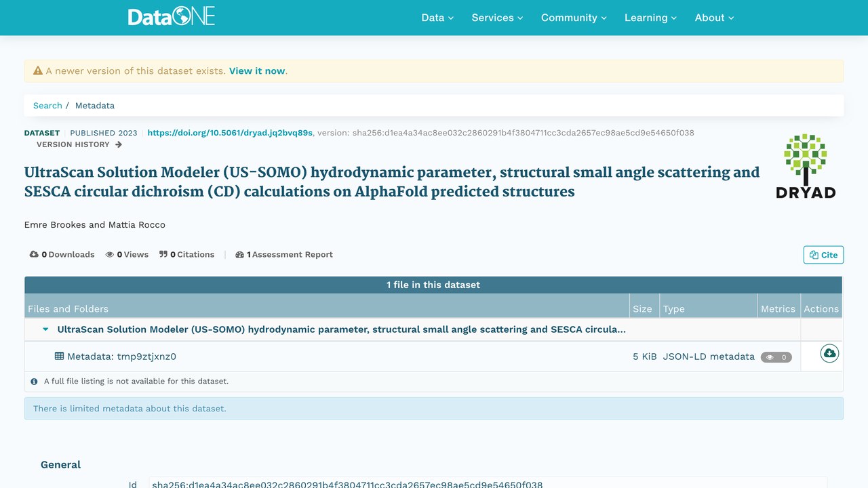
Task: Click the Id sha256 value field
Action: (488, 483)
